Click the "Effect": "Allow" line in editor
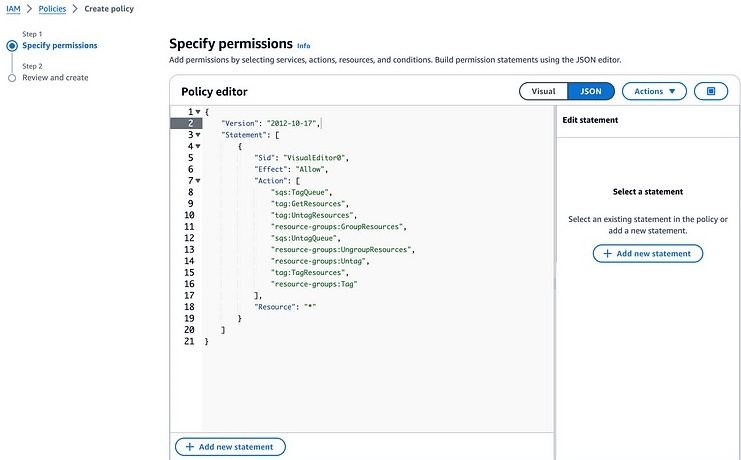This screenshot has width=741, height=460. point(284,169)
